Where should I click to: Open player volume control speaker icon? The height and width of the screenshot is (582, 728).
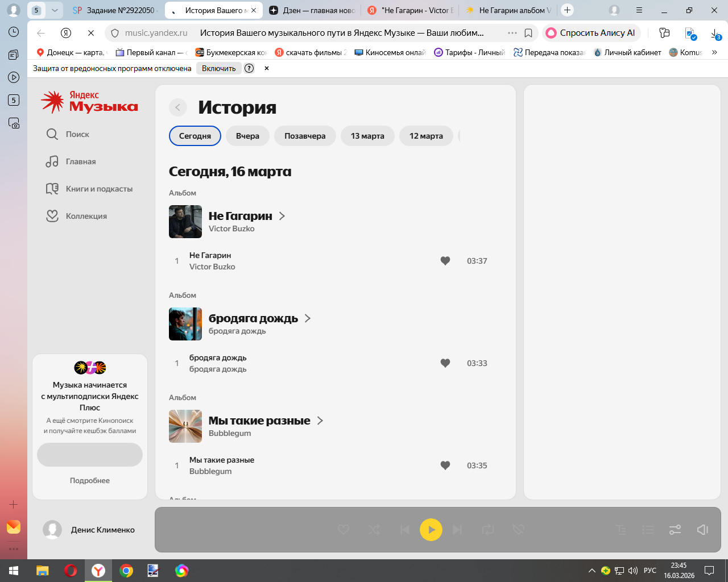pos(702,530)
